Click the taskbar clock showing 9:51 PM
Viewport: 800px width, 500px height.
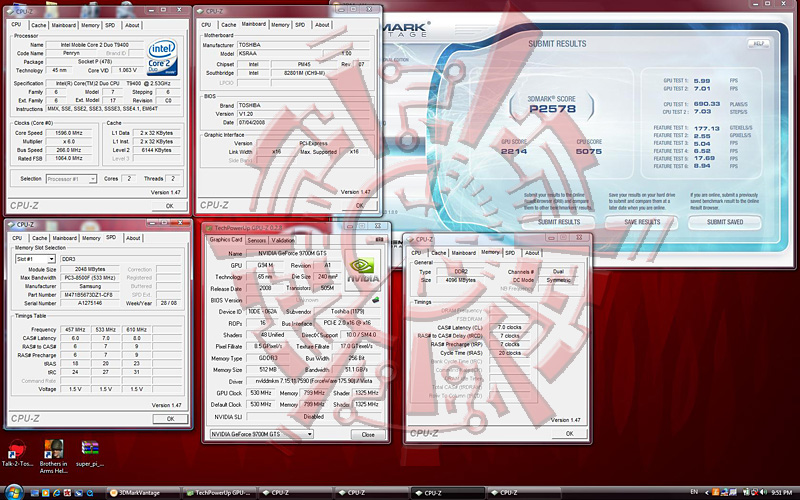[781, 492]
